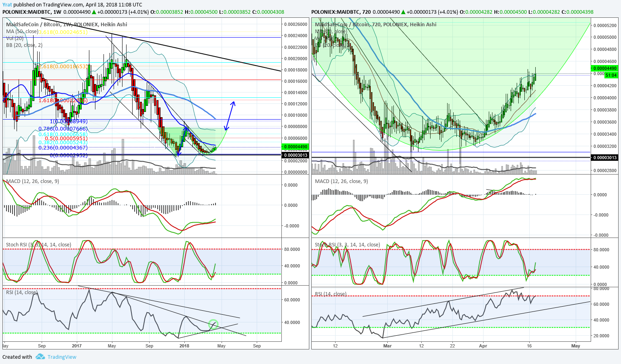Click the green circle marker on 1W RSI

pyautogui.click(x=213, y=324)
